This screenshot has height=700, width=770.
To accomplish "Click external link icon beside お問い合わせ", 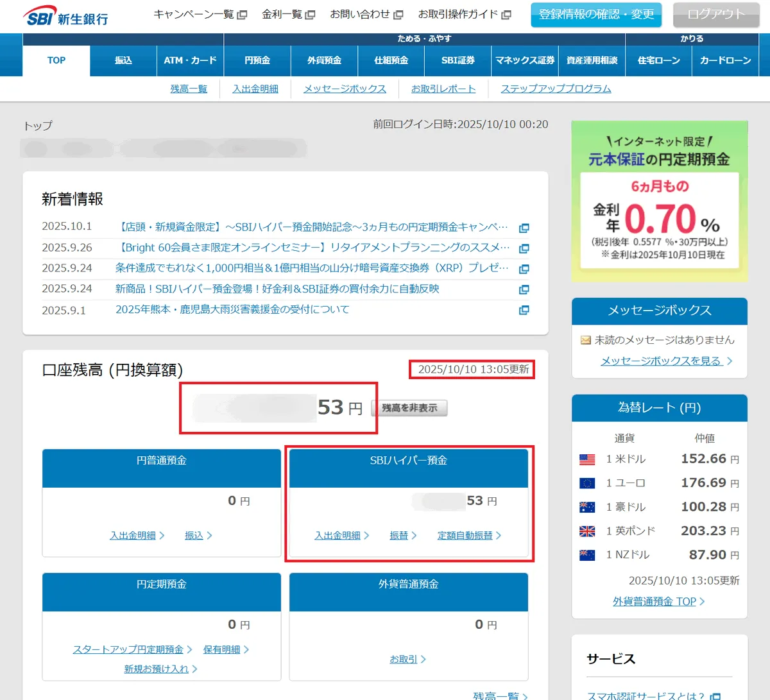I will pos(398,15).
